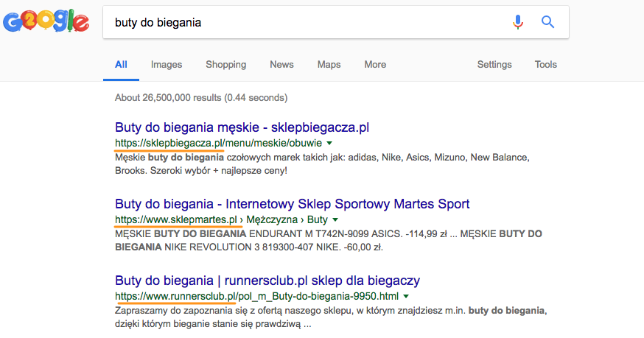Click the sklepbiegacza.pl green URL
The image size is (644, 338).
[x=219, y=143]
